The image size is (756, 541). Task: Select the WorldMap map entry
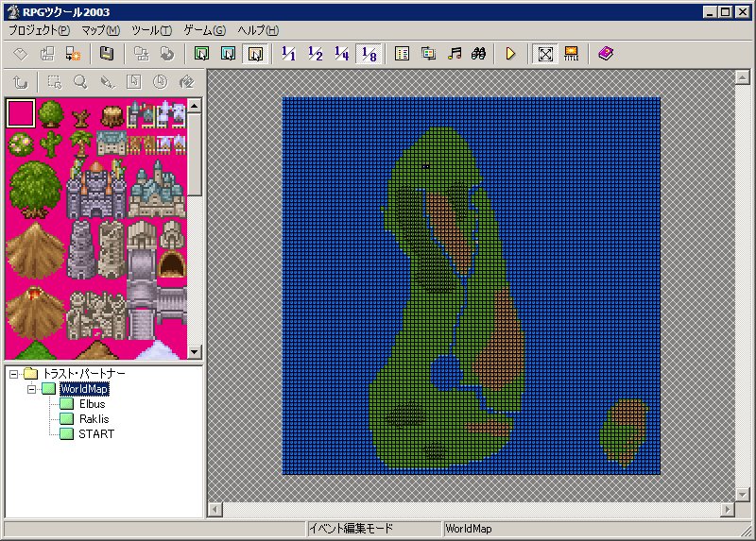point(84,389)
